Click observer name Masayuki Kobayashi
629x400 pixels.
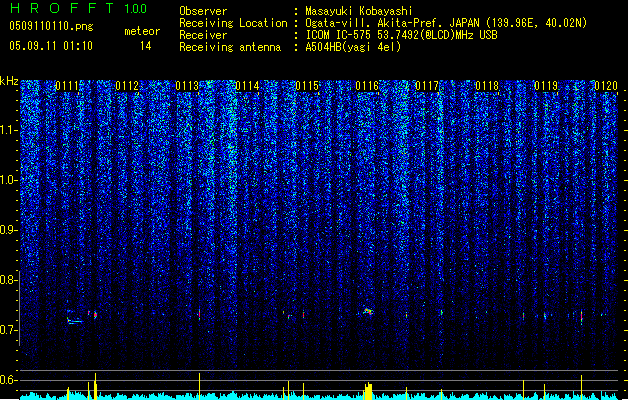tap(359, 11)
